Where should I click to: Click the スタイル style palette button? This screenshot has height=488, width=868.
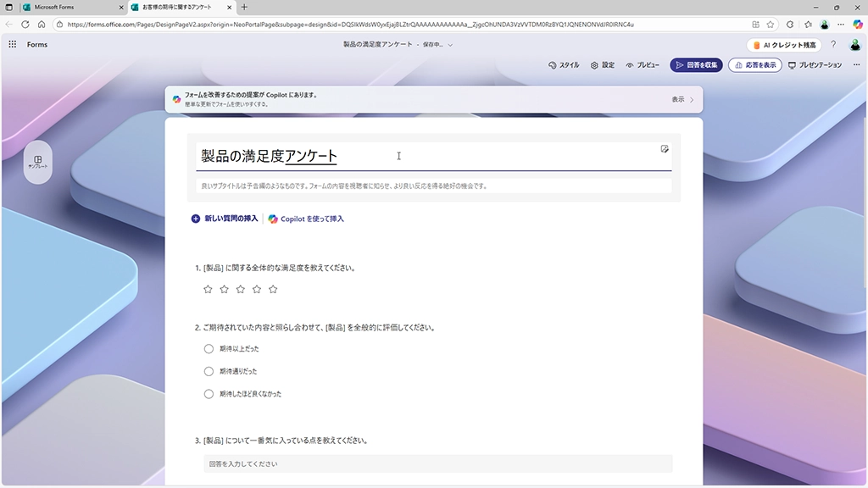tap(564, 65)
